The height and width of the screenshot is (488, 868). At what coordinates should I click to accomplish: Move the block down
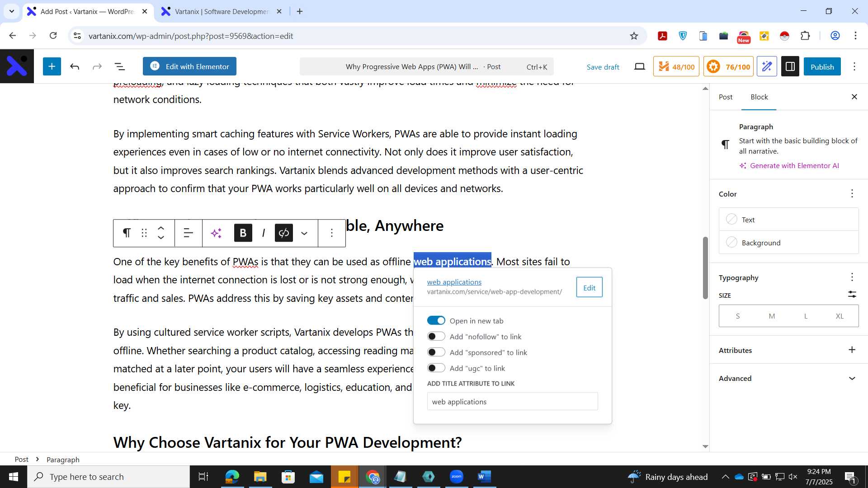tap(161, 238)
